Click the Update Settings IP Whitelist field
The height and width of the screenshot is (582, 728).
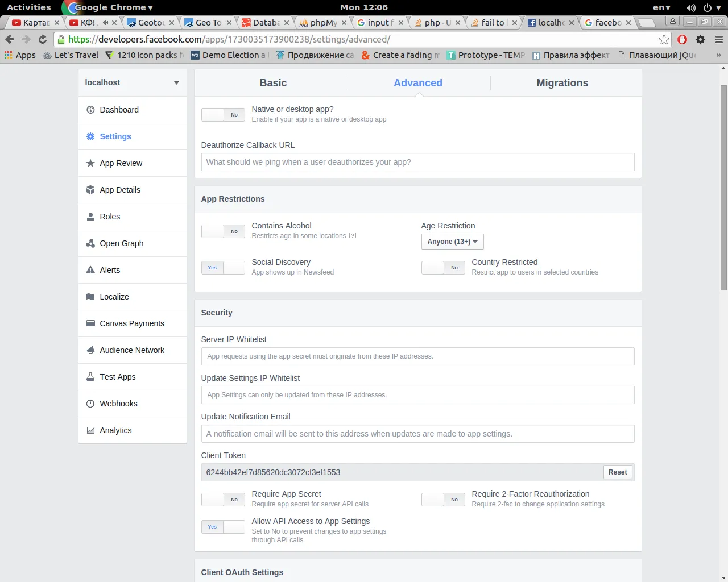pos(418,395)
